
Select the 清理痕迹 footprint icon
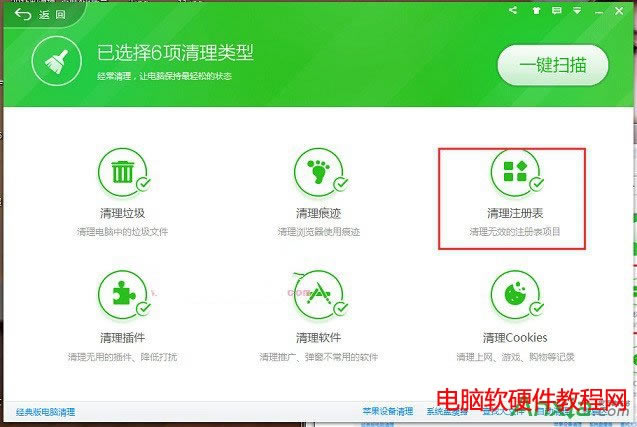(x=318, y=172)
